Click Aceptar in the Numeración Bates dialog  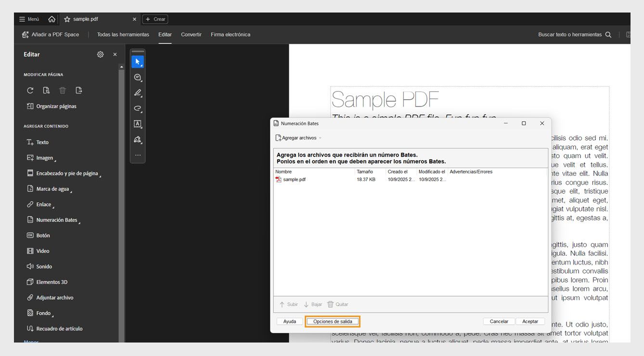click(530, 321)
